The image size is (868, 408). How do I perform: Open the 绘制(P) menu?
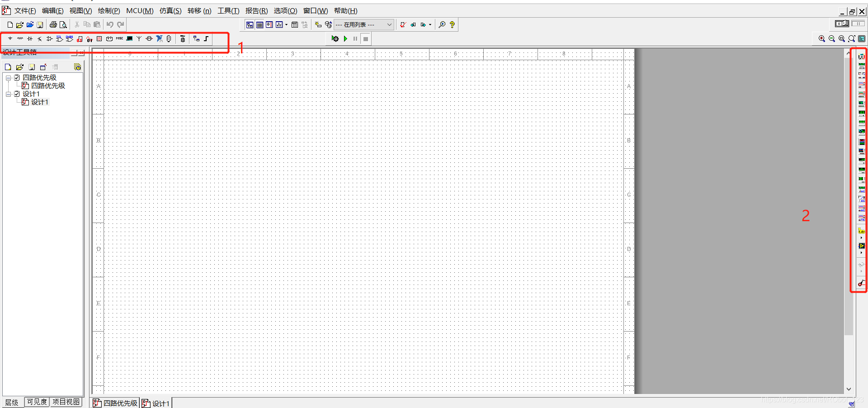[109, 11]
